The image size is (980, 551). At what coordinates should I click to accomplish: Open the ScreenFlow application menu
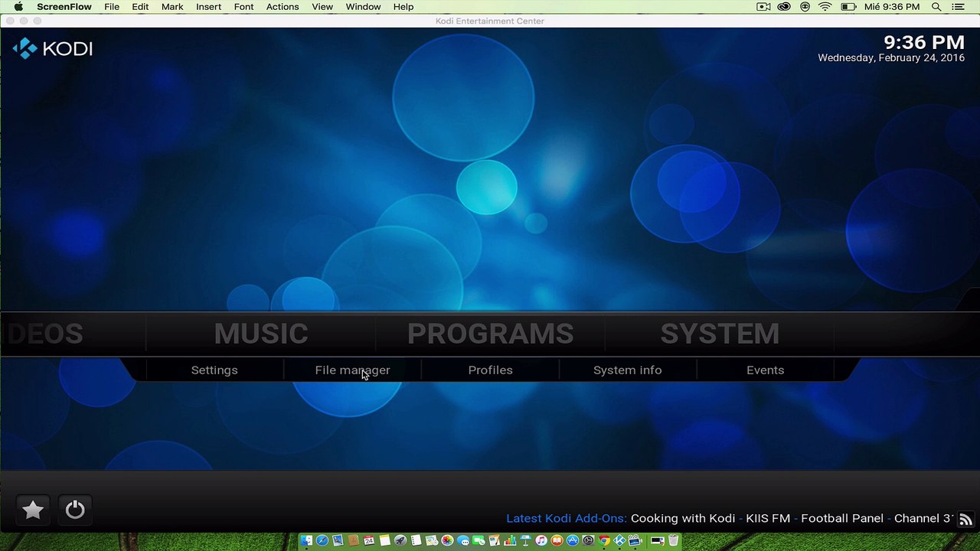tap(64, 7)
